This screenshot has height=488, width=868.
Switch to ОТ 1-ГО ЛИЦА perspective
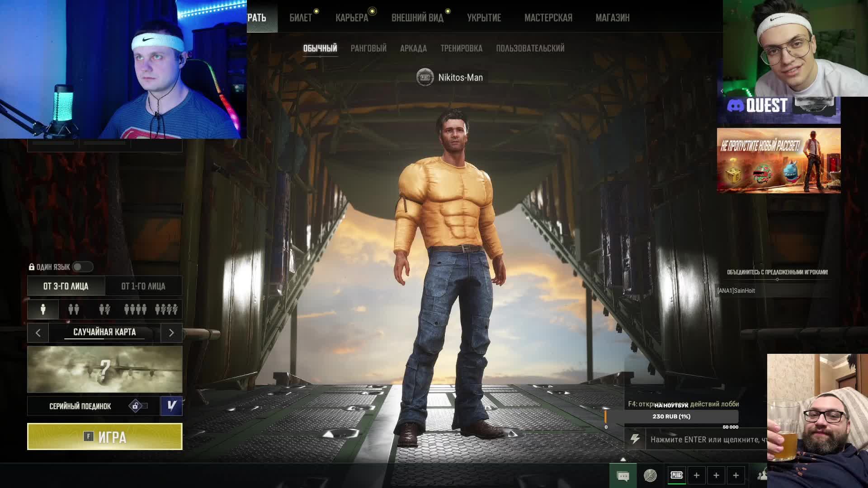click(x=143, y=286)
